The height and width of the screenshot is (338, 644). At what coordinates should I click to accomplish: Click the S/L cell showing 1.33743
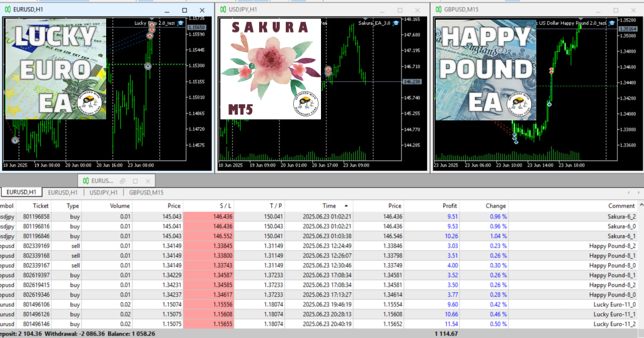coord(209,265)
